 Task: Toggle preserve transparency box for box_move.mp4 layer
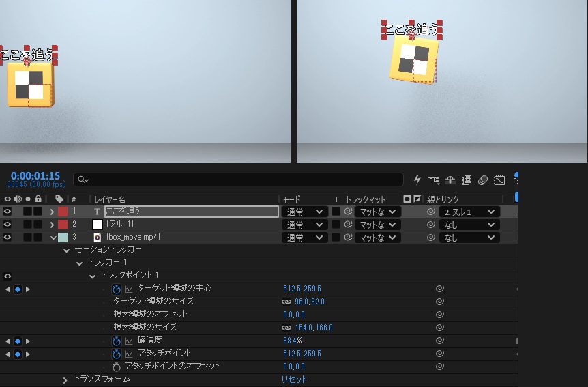tap(336, 238)
